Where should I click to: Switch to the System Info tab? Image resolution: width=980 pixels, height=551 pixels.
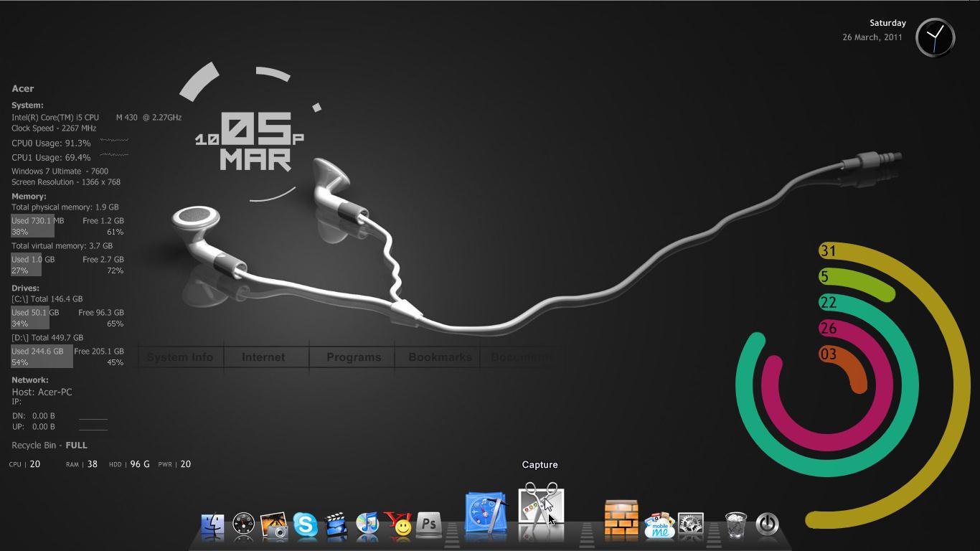pos(180,357)
